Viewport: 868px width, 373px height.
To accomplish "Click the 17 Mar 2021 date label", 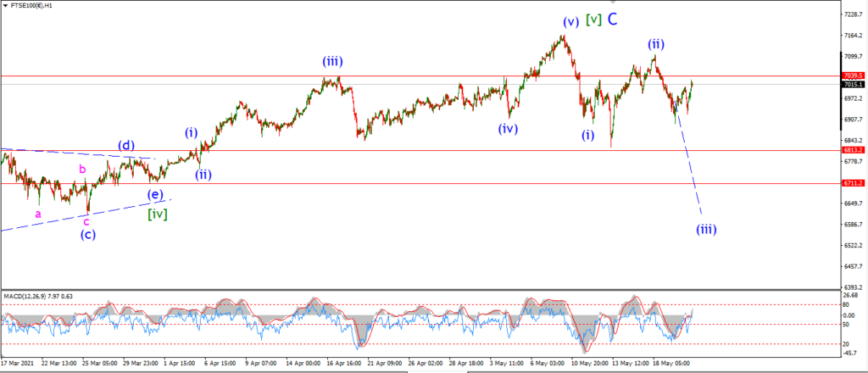I will (18, 363).
